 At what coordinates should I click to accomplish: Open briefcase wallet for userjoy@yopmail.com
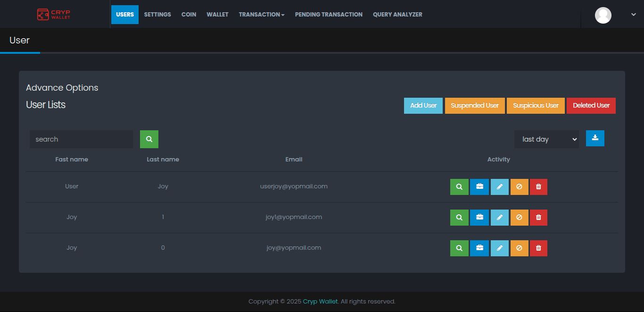479,187
